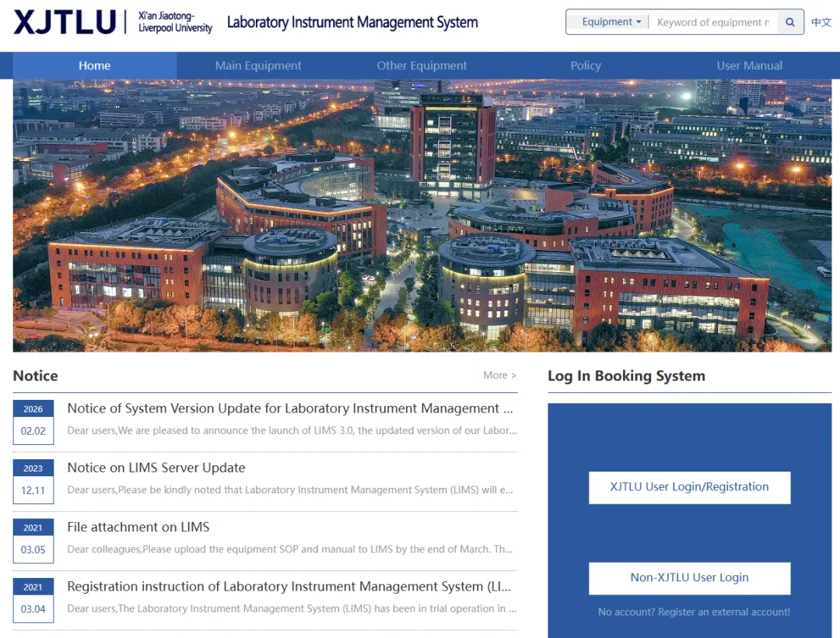Open the Other Equipment menu

[x=422, y=66]
